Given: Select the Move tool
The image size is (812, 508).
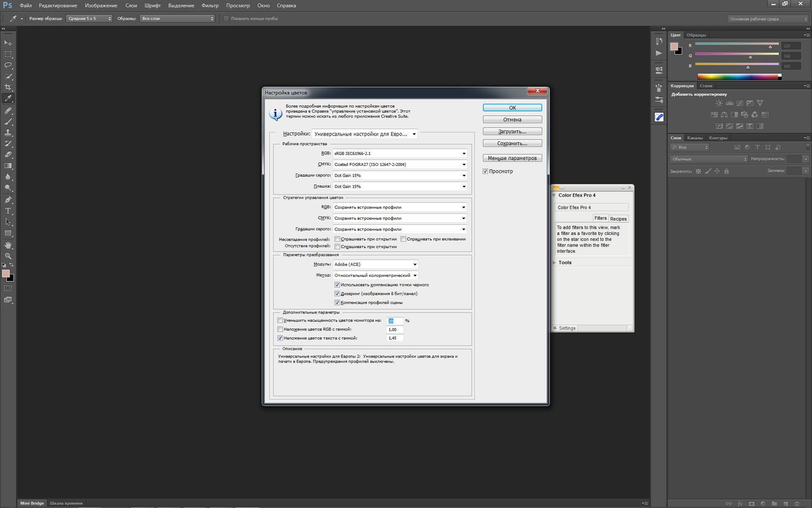Looking at the screenshot, I should [x=8, y=43].
